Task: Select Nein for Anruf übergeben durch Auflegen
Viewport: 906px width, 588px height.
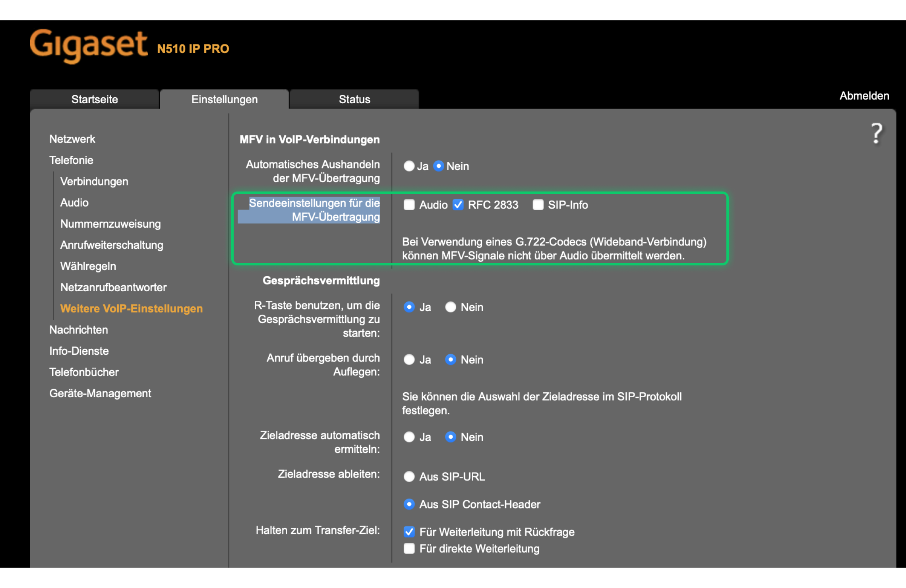Action: point(450,360)
